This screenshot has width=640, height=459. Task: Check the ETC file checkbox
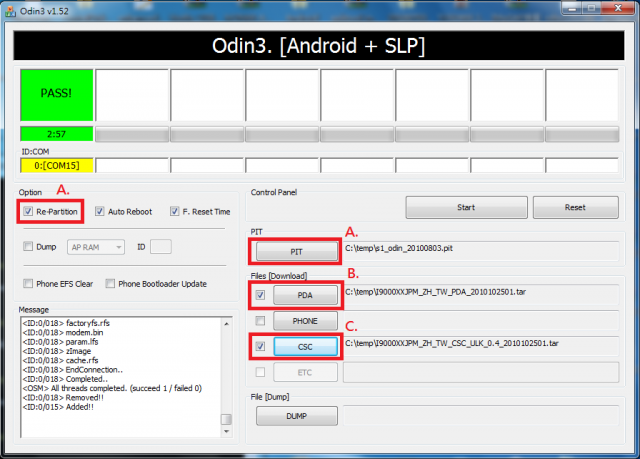260,372
